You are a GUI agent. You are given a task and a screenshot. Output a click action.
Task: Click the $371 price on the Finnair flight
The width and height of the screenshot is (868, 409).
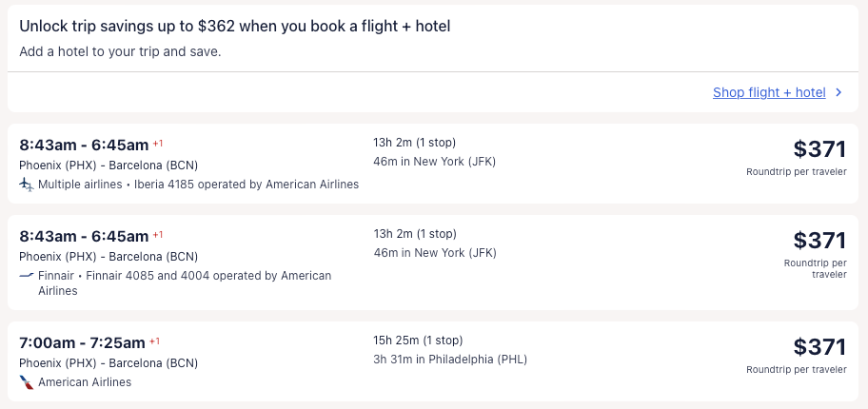(819, 241)
